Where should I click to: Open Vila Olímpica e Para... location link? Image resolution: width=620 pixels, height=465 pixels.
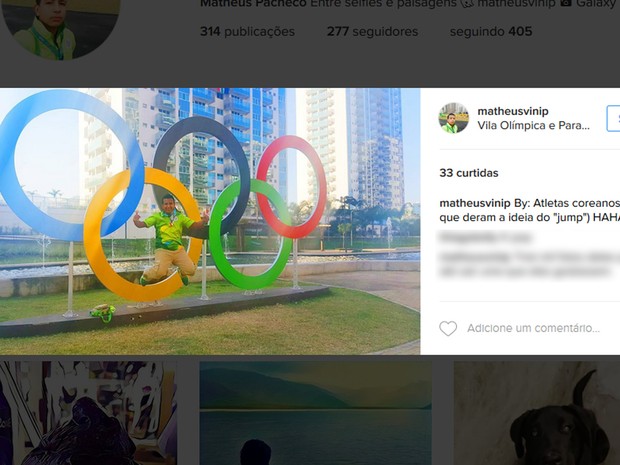[533, 125]
